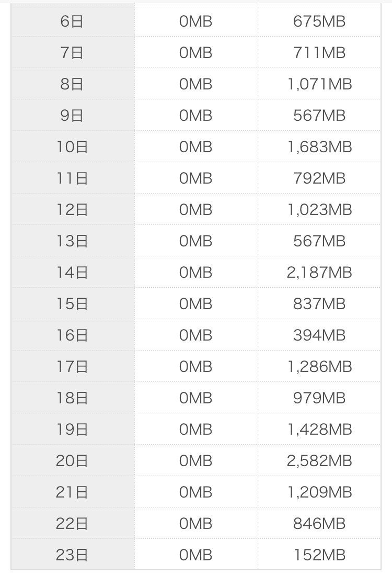The width and height of the screenshot is (392, 575).
Task: Click the 1,071MB usage cell
Action: pyautogui.click(x=319, y=84)
